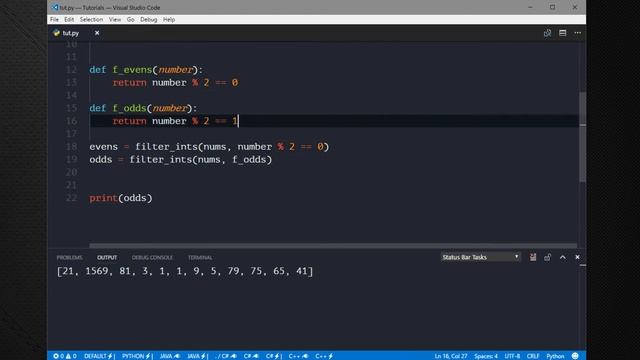Select language mode Python in status bar
Screen dimensions: 640x360
click(555, 356)
